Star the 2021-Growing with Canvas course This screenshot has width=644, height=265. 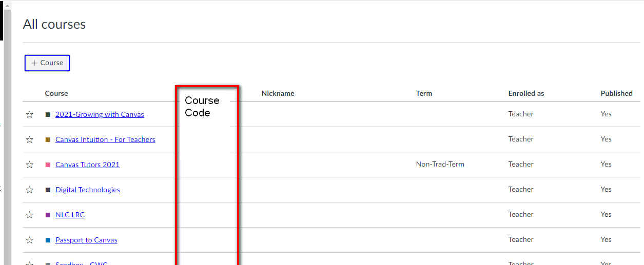tap(30, 114)
